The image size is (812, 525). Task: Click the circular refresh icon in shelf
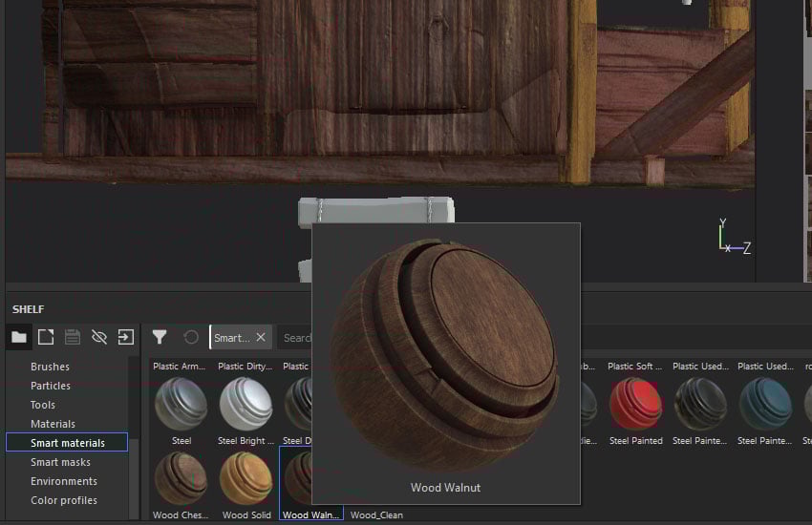tap(190, 337)
